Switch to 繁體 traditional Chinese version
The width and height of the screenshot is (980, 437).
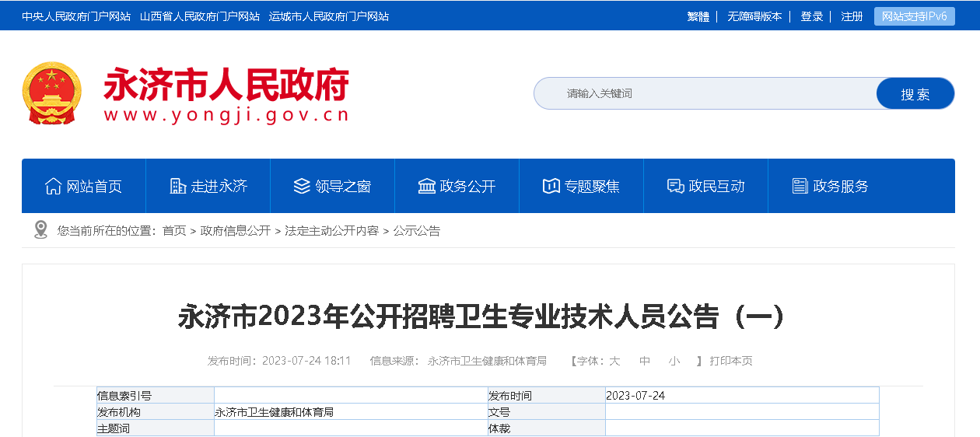click(698, 16)
